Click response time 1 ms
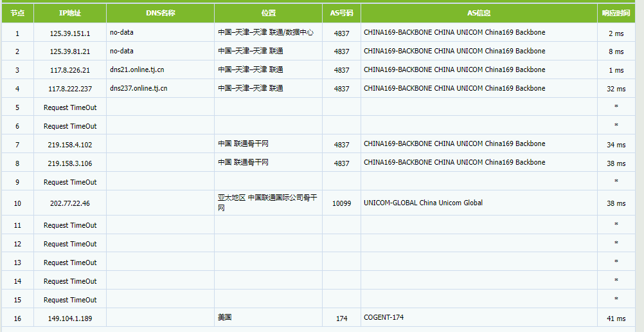Viewport: 644px width, 332px height. 616,70
